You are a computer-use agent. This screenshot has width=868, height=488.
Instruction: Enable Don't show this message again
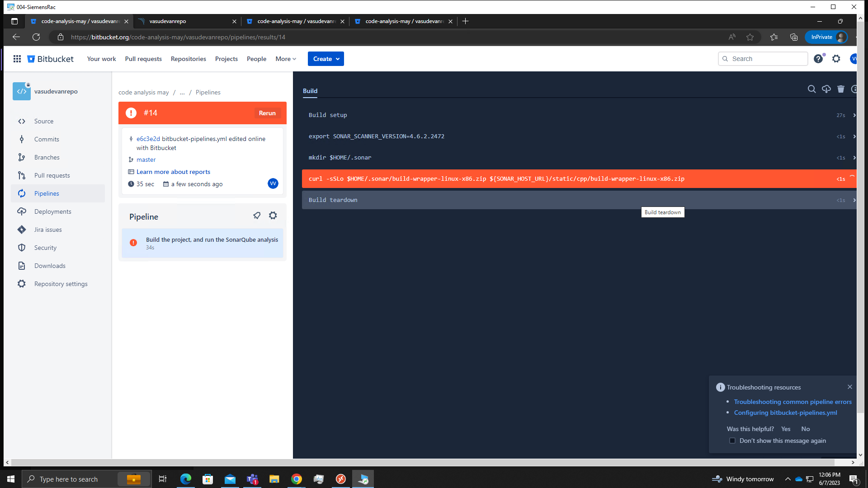click(732, 441)
